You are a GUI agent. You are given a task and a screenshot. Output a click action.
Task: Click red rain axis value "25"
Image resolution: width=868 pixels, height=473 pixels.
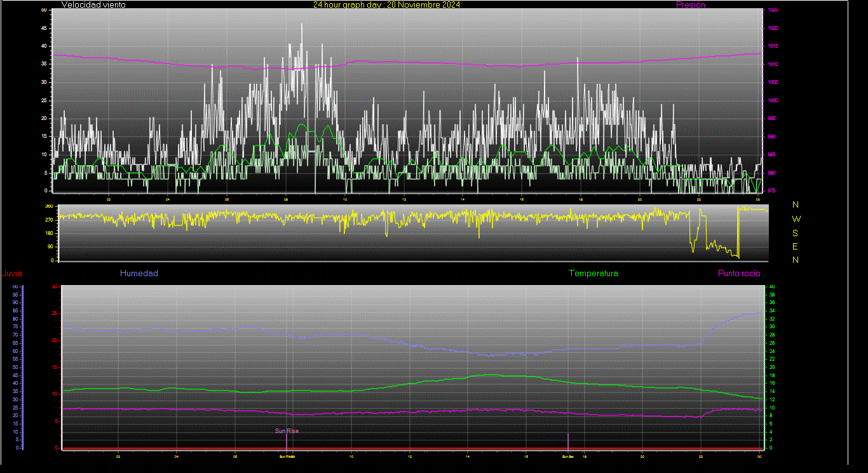tap(54, 314)
